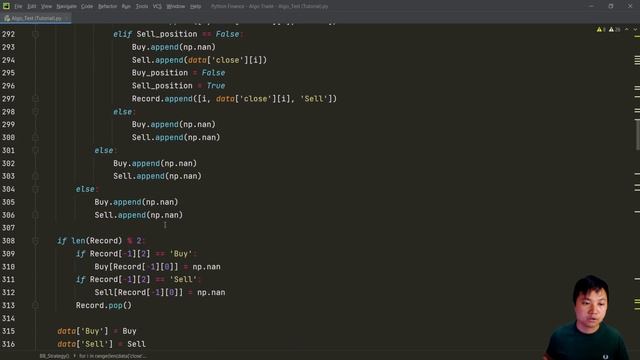Image resolution: width=640 pixels, height=360 pixels.
Task: Click "if Record[-1][2] == 'Sell':" line
Action: [x=139, y=280]
